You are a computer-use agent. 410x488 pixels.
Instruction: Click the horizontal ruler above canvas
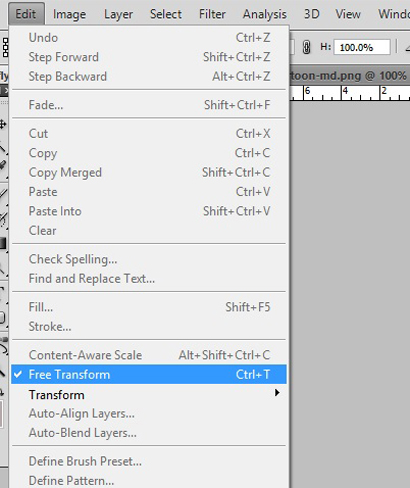pos(350,93)
